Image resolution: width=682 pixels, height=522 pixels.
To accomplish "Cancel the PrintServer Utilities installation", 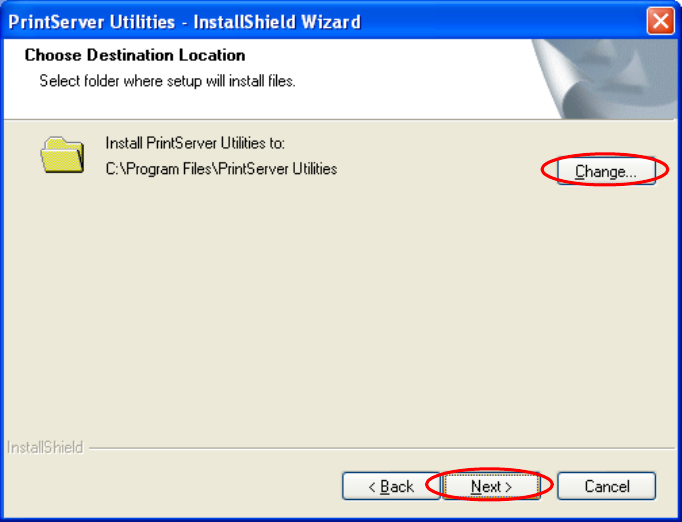I will point(607,486).
